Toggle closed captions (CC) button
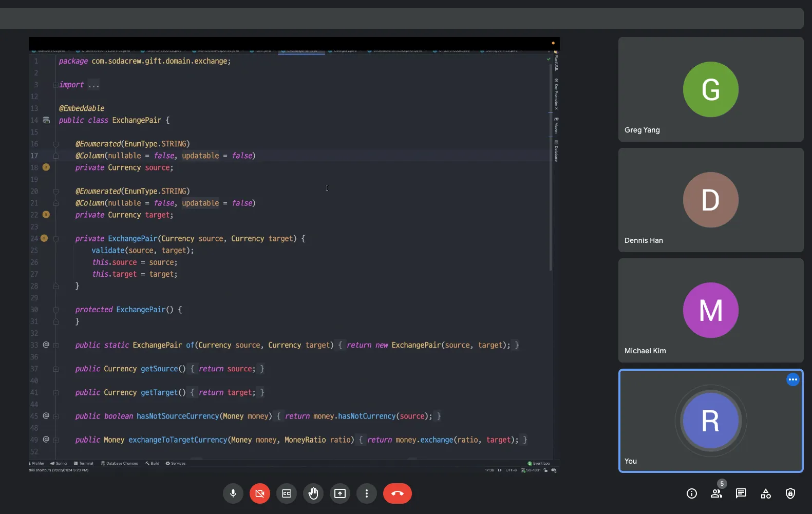 point(287,493)
